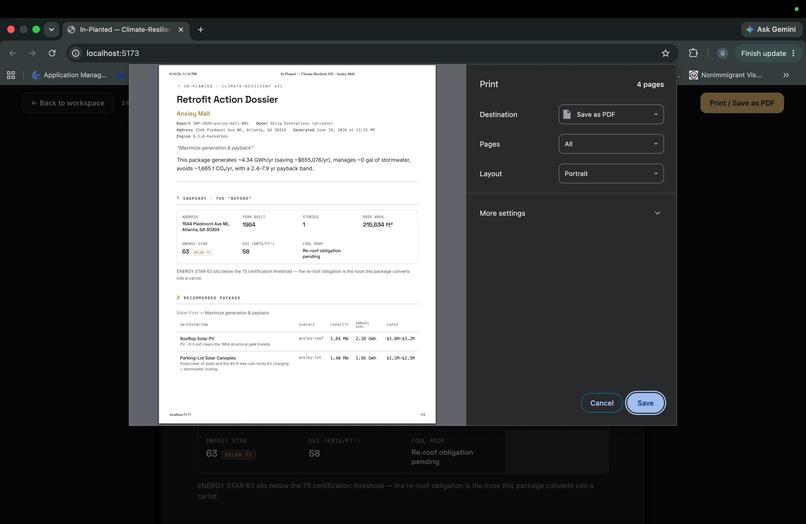Open the Application Manag... bookmark
This screenshot has width=806, height=524.
coord(69,75)
